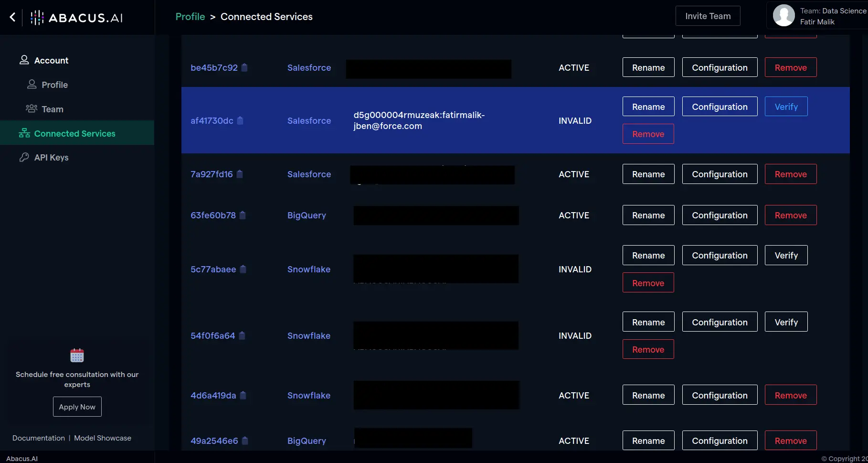
Task: Open Configuration for 4d6a419da
Action: coord(720,395)
